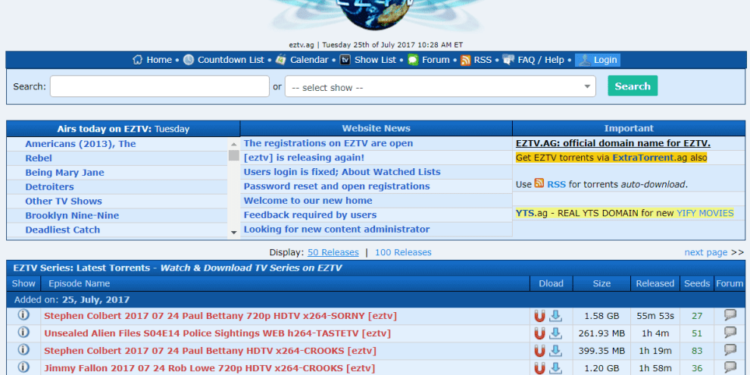Click the 261.93 MB size cell

point(601,333)
